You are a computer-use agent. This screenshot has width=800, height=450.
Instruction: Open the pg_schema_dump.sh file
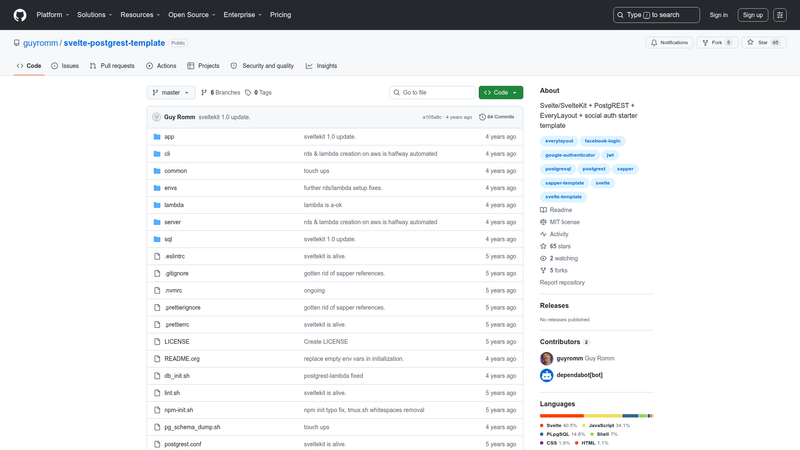(x=192, y=427)
